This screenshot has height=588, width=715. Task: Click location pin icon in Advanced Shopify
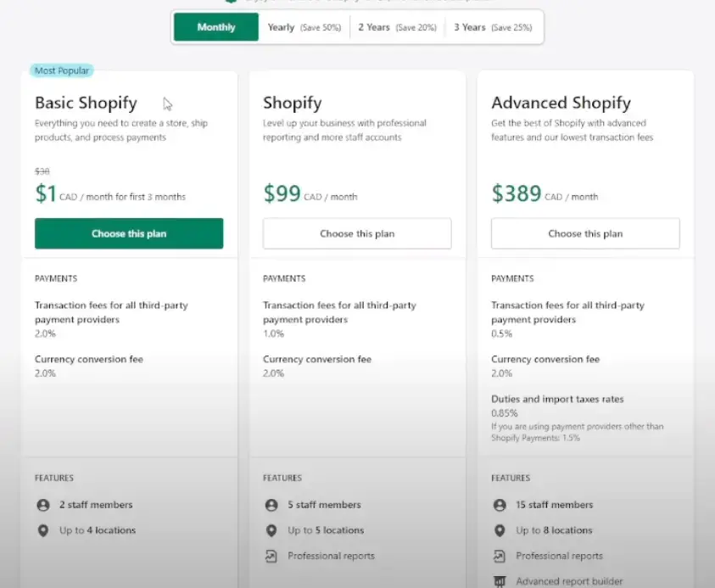(x=500, y=530)
